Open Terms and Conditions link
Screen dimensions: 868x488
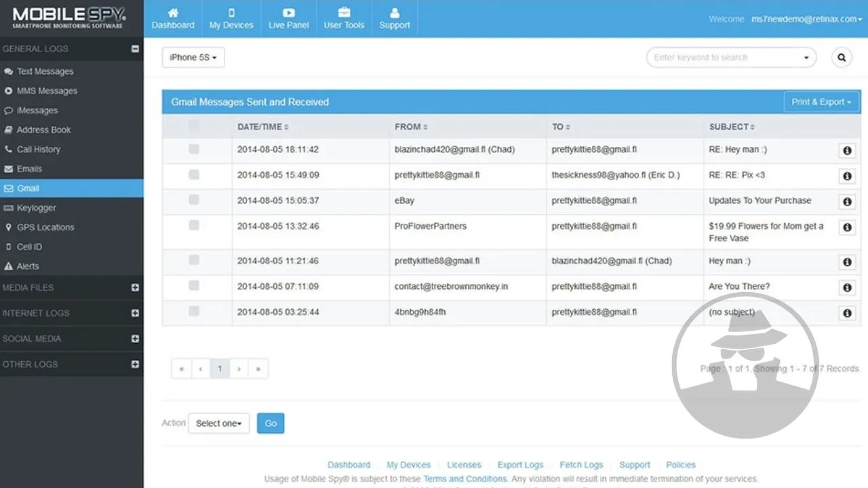coord(465,479)
